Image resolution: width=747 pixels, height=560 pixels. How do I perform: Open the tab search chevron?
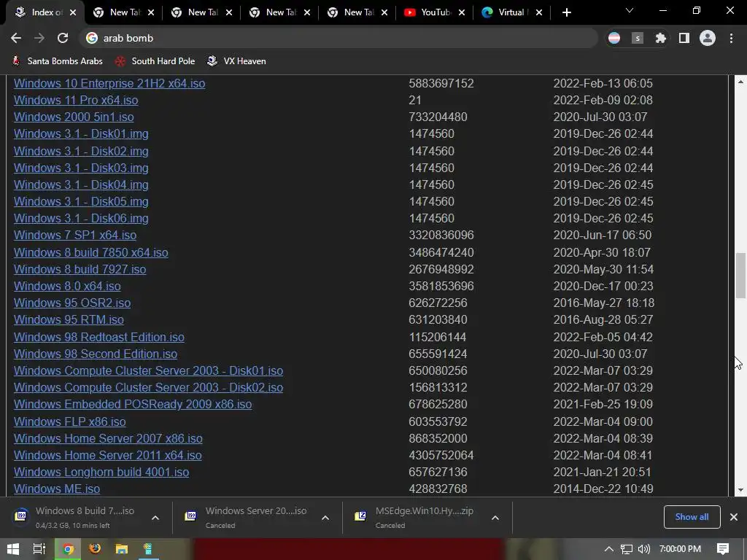tap(630, 10)
